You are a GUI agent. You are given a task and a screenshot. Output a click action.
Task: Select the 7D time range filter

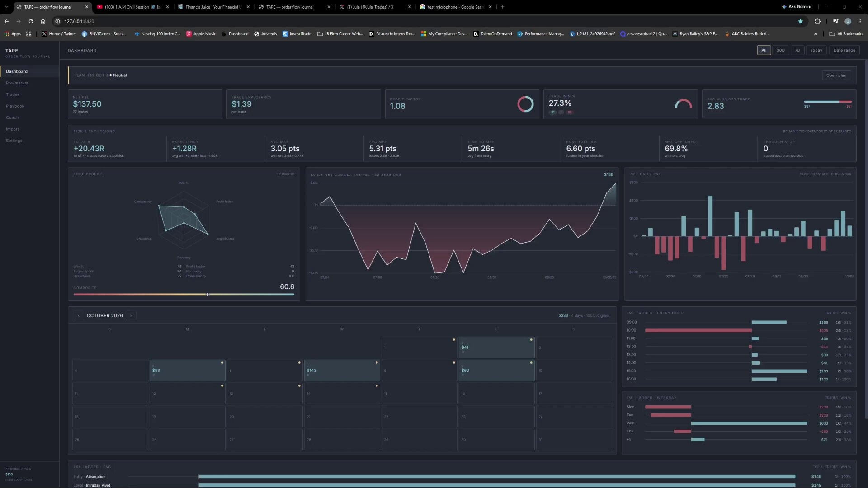pyautogui.click(x=797, y=50)
